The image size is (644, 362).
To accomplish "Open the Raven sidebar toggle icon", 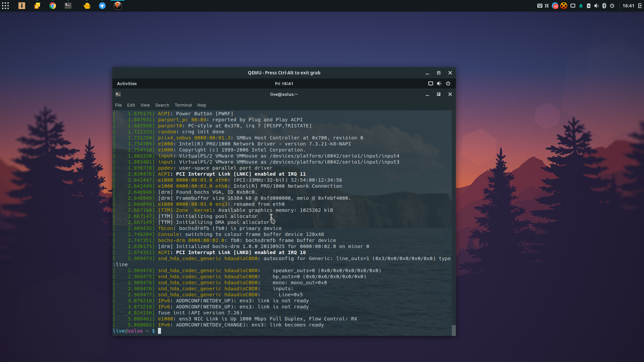I will (640, 6).
